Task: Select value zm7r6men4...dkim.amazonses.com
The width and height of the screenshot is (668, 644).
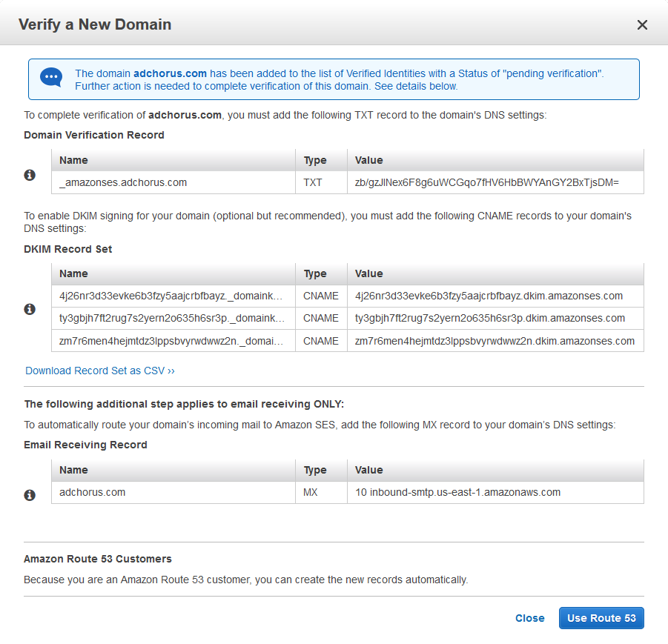Action: pos(495,341)
